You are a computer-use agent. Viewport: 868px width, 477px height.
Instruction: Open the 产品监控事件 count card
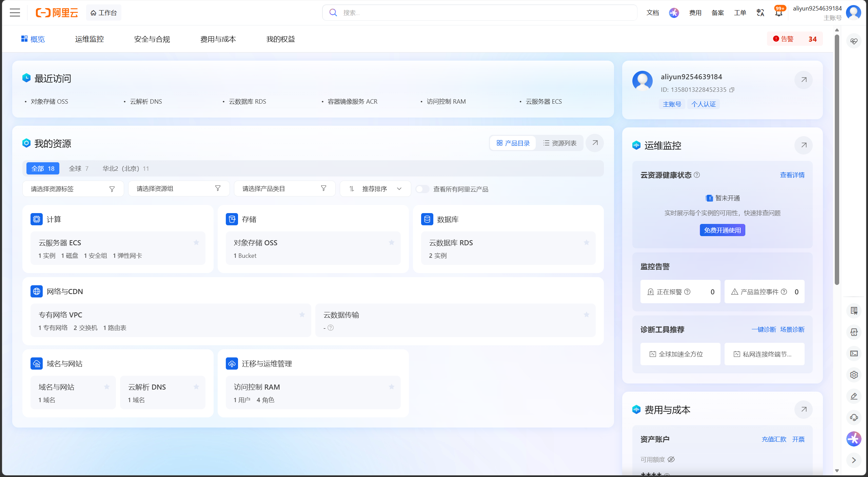(764, 292)
